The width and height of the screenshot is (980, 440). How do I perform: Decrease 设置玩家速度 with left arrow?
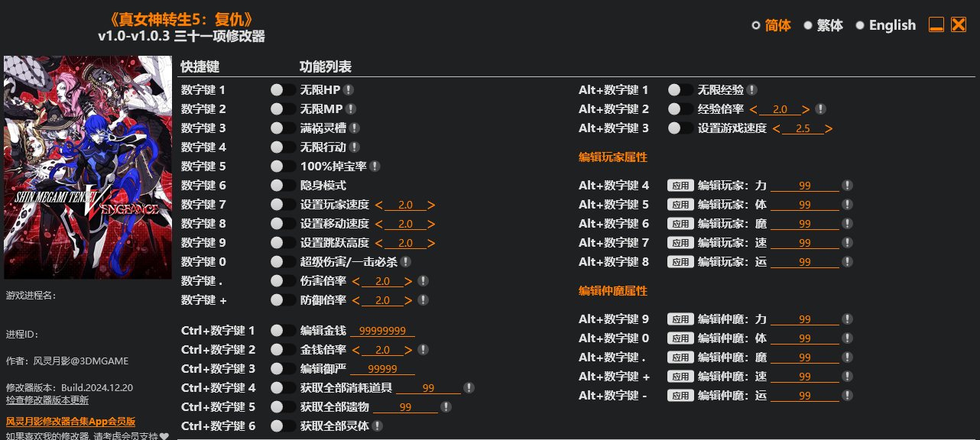point(378,205)
